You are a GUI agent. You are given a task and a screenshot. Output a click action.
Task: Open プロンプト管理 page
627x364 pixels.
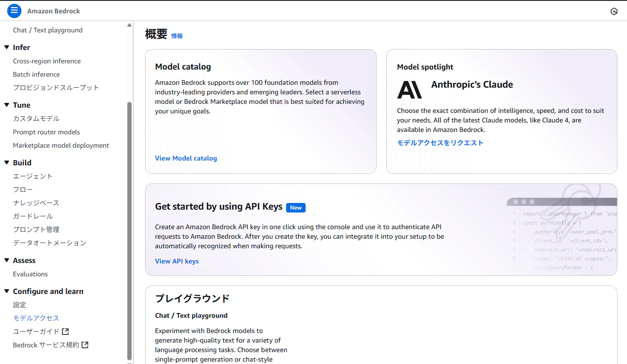coord(36,229)
